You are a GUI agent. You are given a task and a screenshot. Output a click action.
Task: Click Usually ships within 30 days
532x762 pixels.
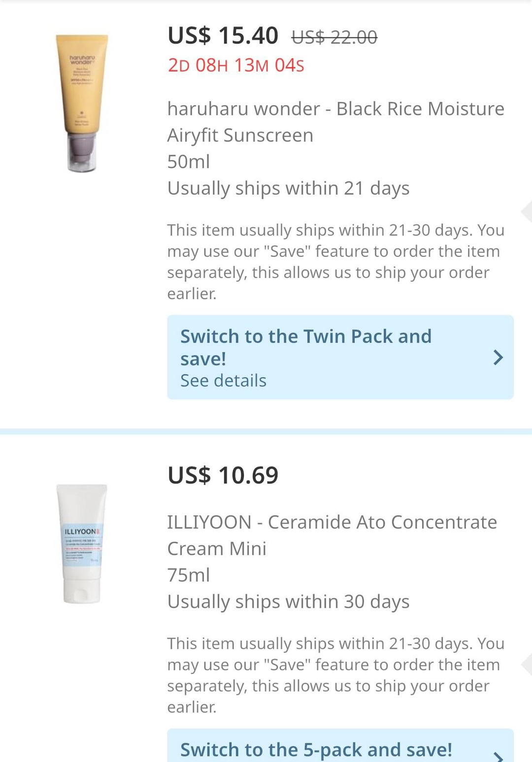click(x=288, y=602)
